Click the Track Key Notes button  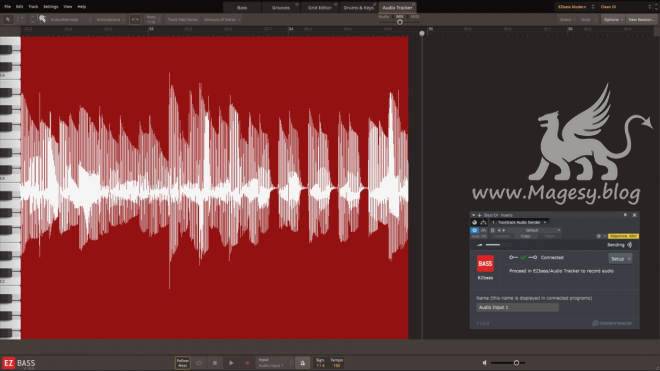[183, 19]
